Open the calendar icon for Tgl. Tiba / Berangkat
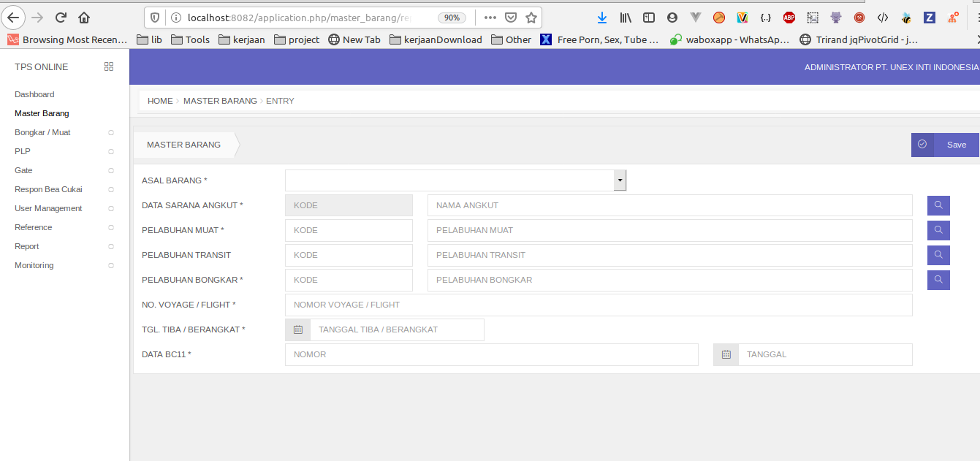Viewport: 980px width, 461px height. [297, 329]
